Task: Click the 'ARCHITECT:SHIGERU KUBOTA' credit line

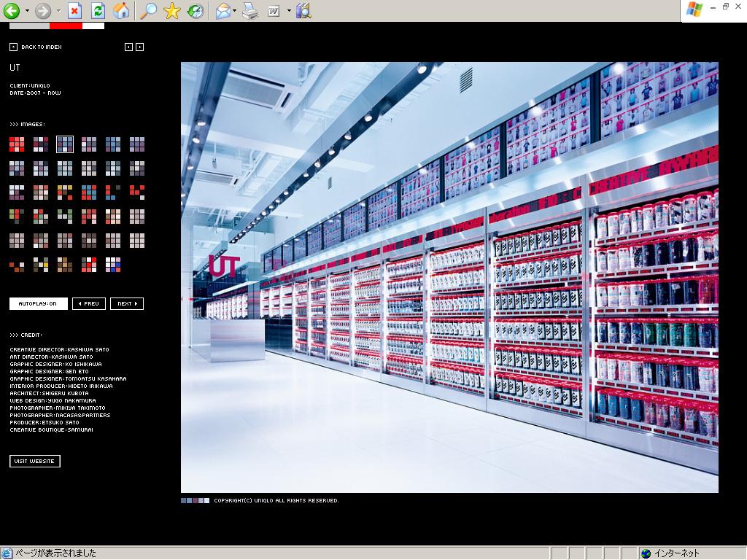Action: pos(49,393)
